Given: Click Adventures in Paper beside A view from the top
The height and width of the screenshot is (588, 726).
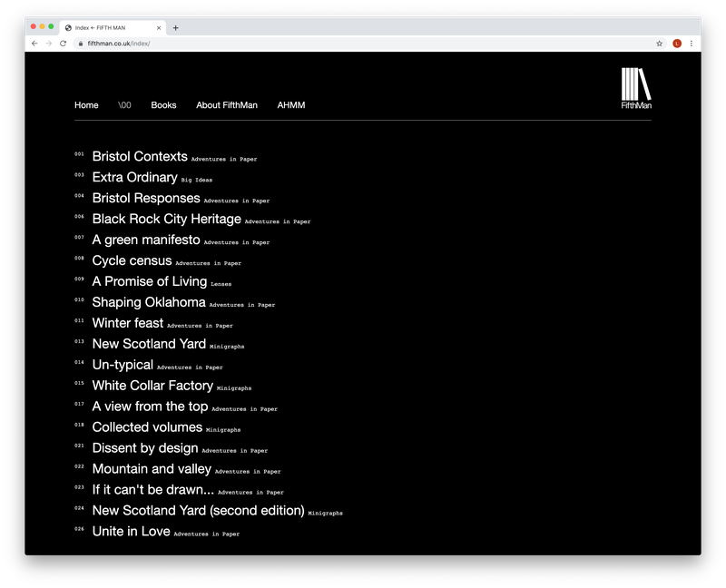Looking at the screenshot, I should pyautogui.click(x=244, y=409).
